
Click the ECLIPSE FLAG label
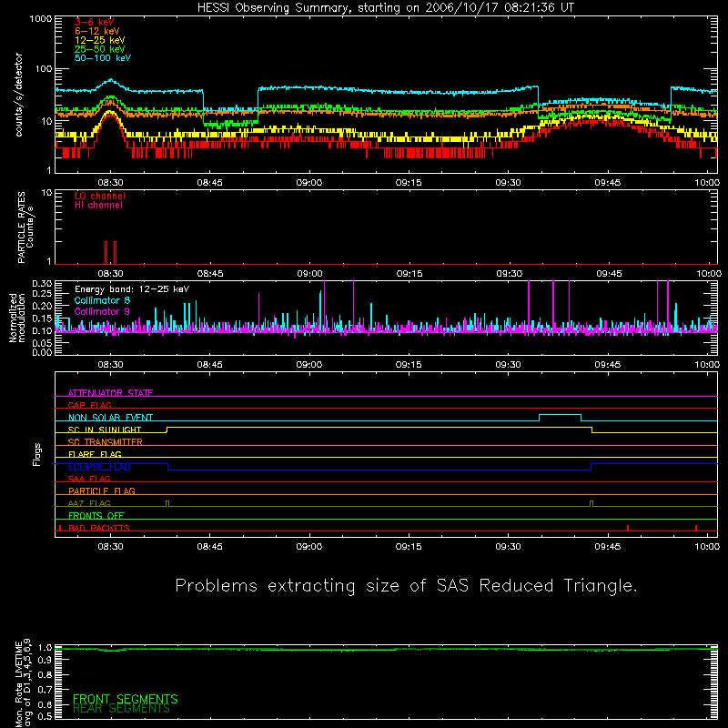point(99,467)
